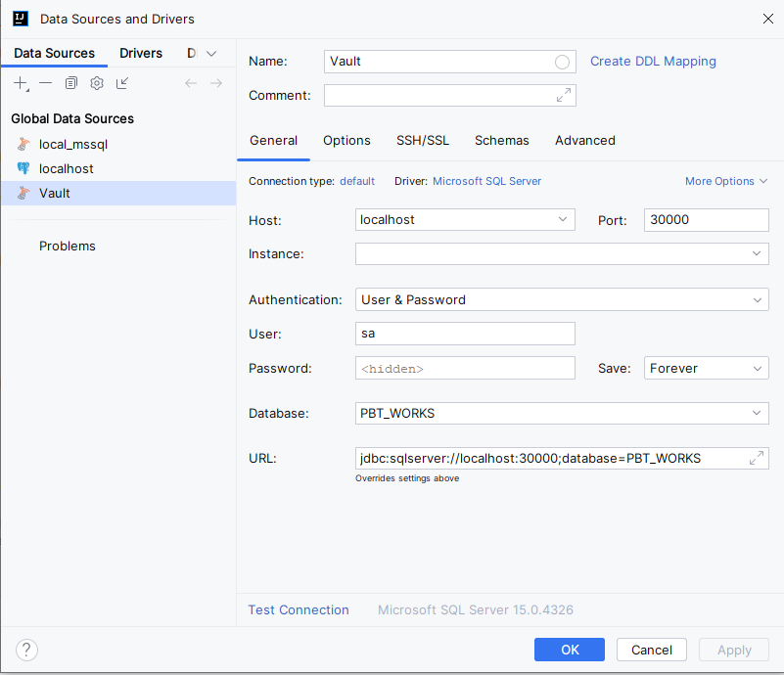
Task: Add a new data source with plus icon
Action: [21, 83]
